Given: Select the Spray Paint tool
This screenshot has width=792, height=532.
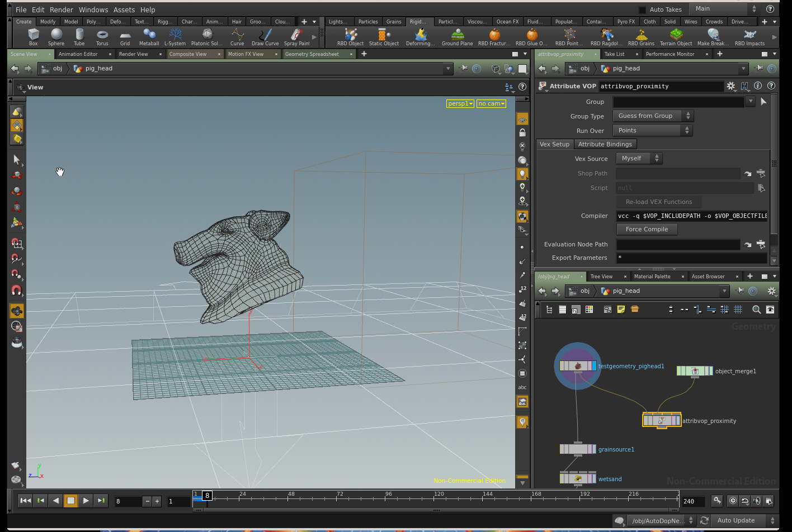Looking at the screenshot, I should point(296,37).
